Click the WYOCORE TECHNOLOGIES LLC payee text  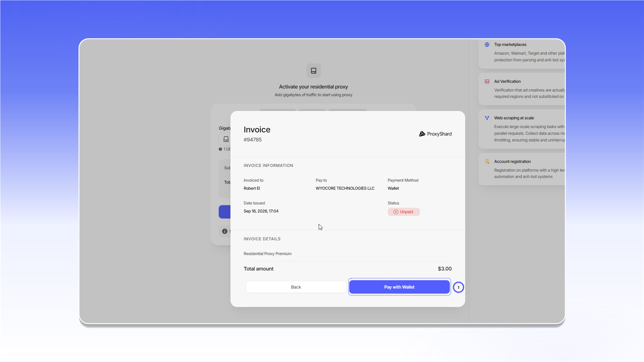click(345, 188)
